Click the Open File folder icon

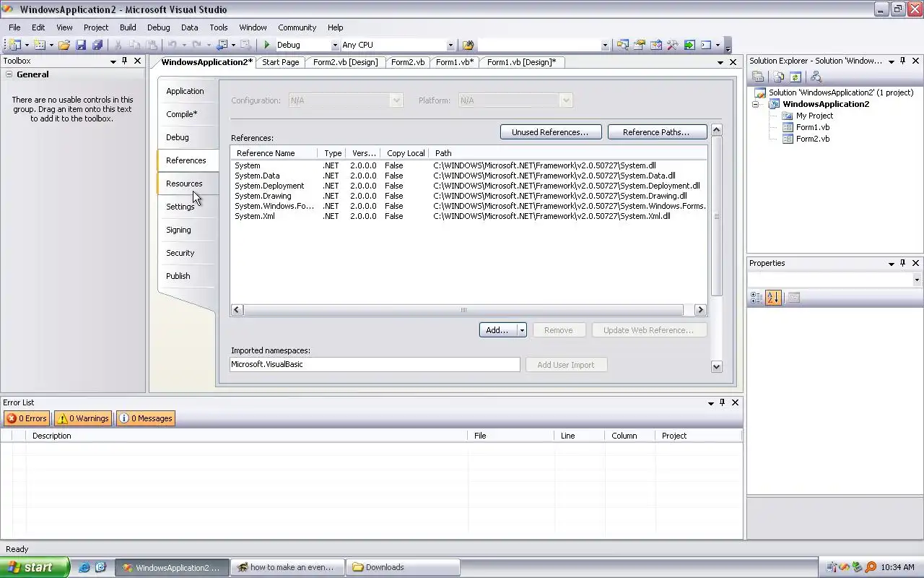tap(64, 45)
